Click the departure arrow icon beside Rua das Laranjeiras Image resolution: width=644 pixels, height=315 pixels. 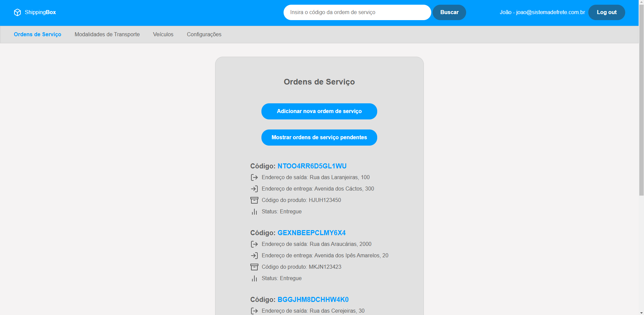254,177
